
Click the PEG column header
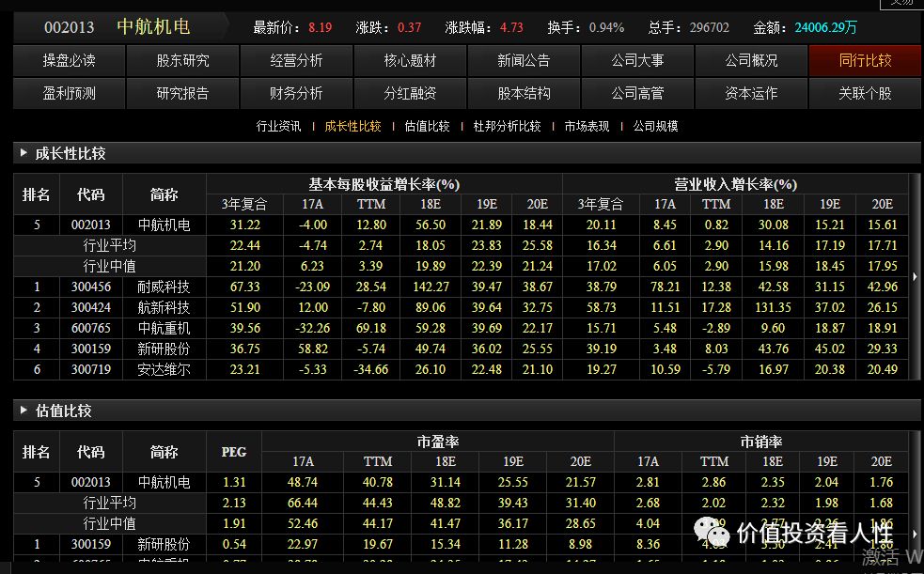[234, 452]
